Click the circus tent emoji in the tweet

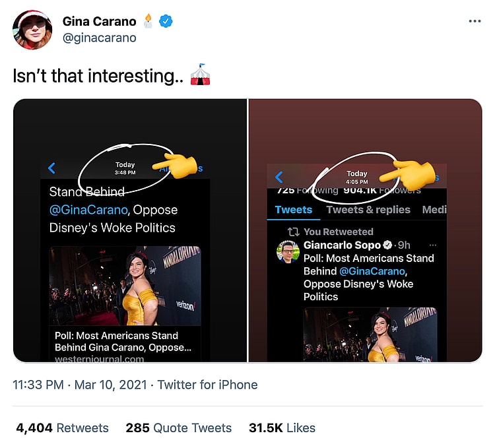[200, 75]
